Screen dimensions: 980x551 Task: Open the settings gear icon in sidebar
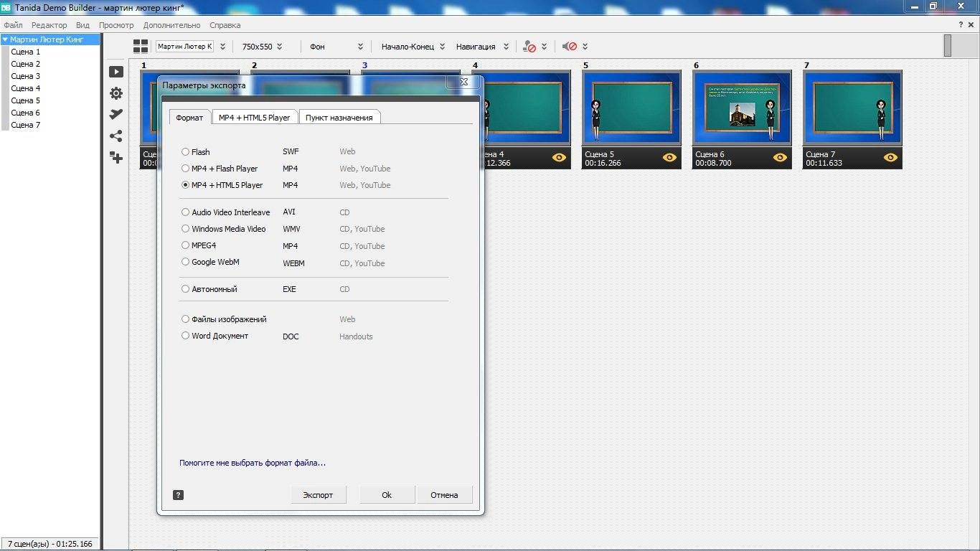pyautogui.click(x=116, y=93)
